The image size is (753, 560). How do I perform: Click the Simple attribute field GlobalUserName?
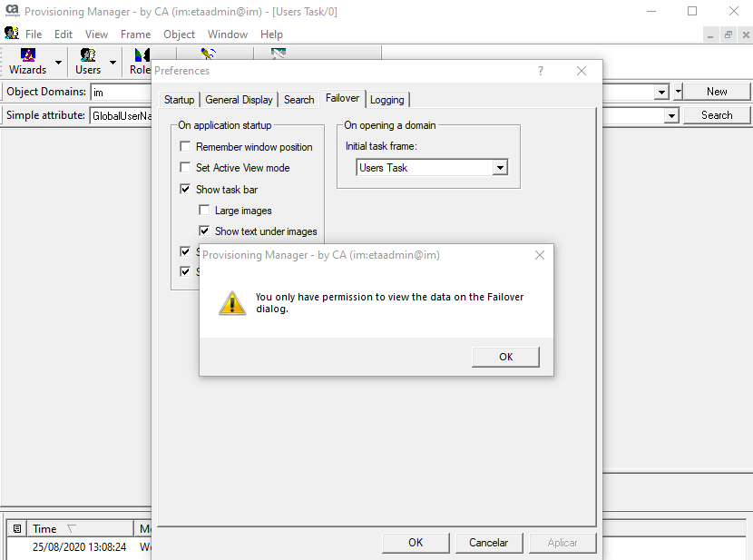[x=121, y=116]
